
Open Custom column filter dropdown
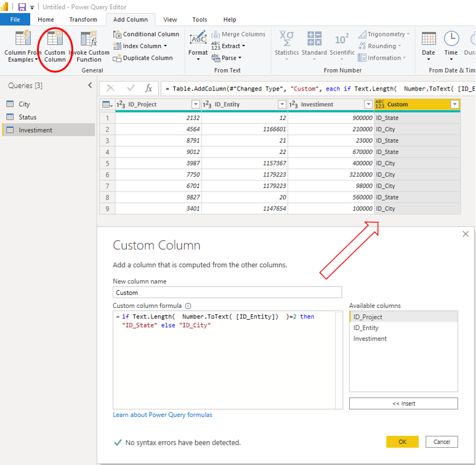pos(454,105)
